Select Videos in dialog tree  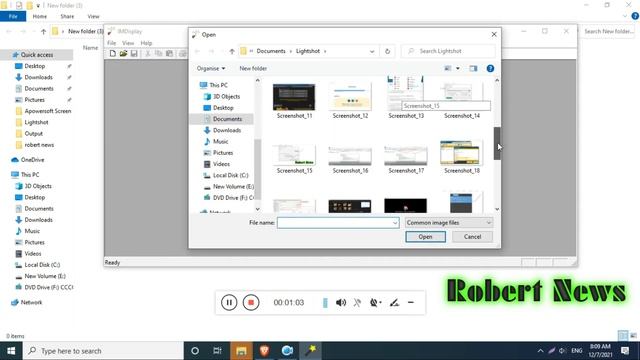[x=221, y=164]
